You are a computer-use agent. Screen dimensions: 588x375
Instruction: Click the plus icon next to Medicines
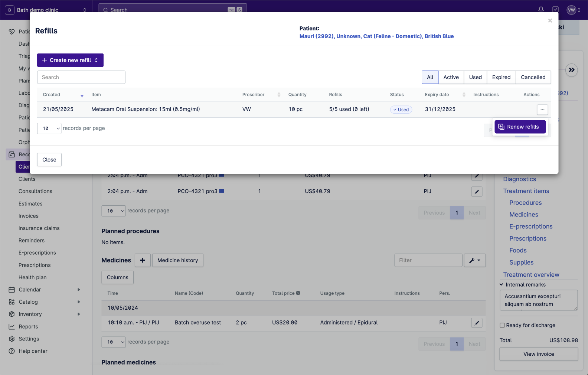pos(143,260)
